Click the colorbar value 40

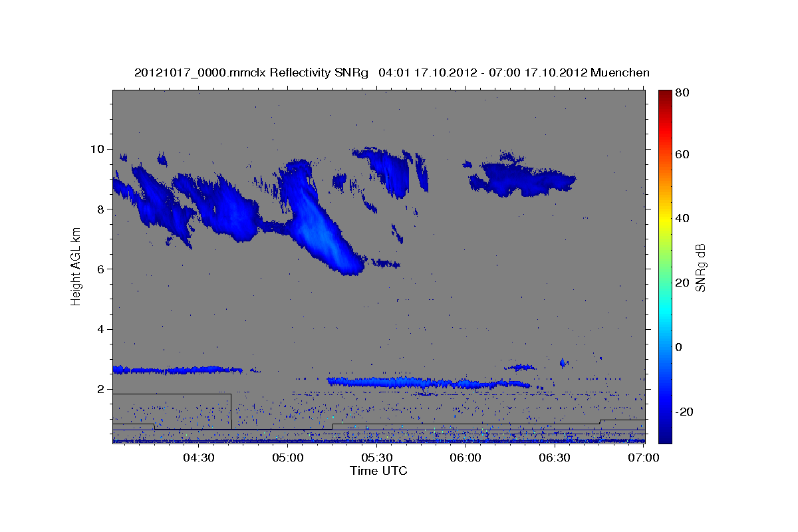pyautogui.click(x=682, y=218)
